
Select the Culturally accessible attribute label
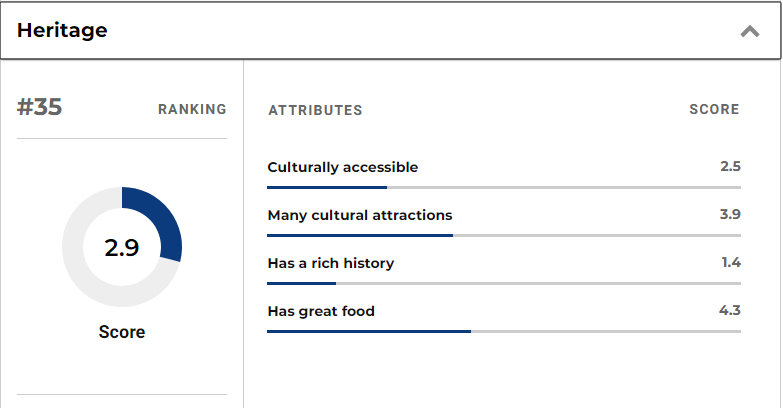click(343, 167)
